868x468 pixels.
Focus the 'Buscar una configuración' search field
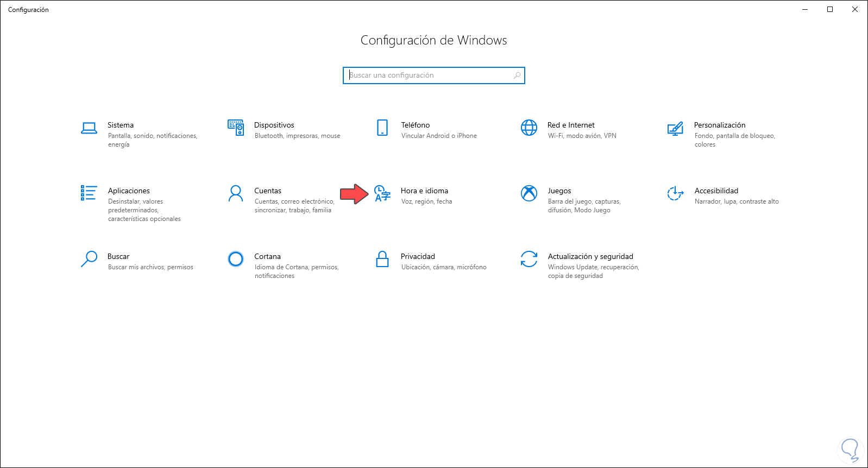[434, 75]
